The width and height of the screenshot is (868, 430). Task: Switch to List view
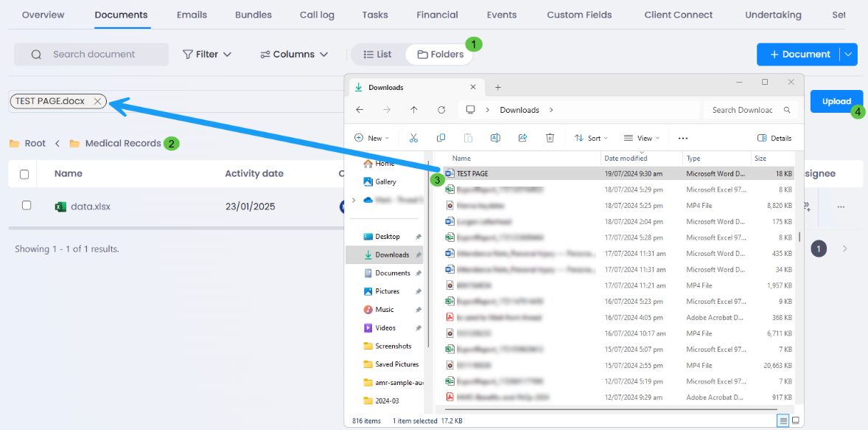378,55
